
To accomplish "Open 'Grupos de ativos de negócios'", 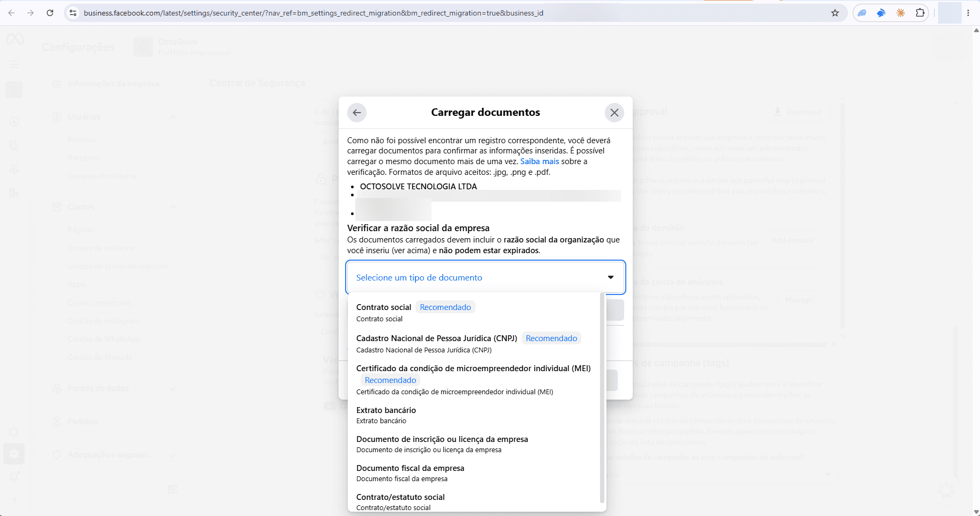I will coord(118,266).
